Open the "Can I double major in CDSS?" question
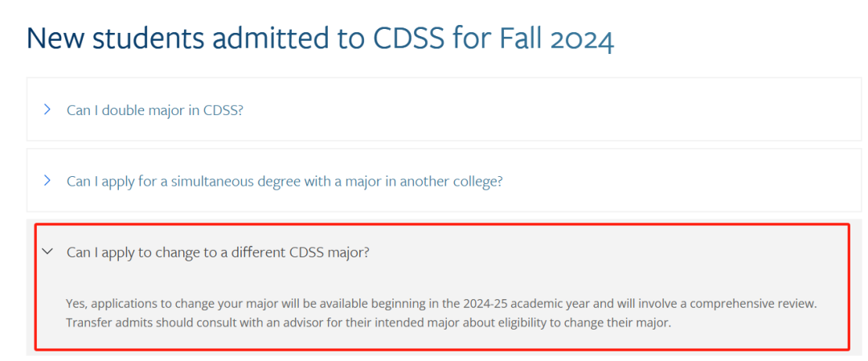868x361 pixels. (x=155, y=110)
